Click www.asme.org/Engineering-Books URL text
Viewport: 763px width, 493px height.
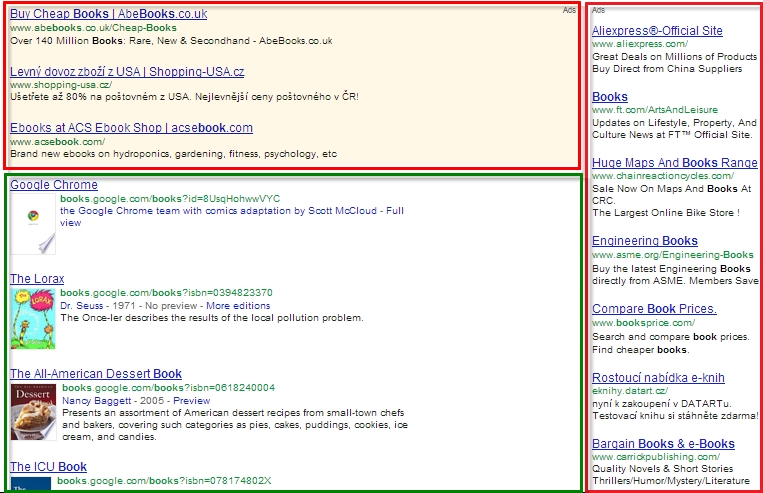[x=672, y=255]
